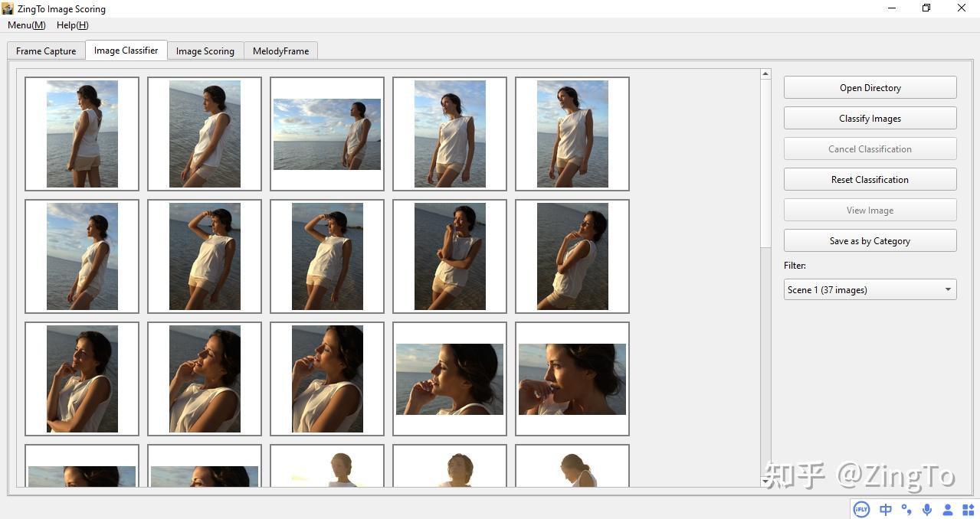Select the fifth thumbnail in the top row
The image size is (980, 519).
[572, 134]
